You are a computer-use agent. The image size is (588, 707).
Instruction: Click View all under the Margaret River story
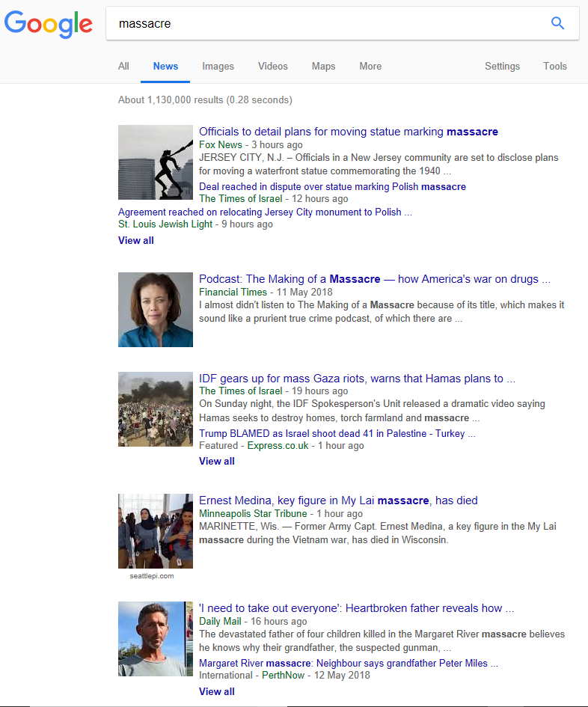click(217, 692)
